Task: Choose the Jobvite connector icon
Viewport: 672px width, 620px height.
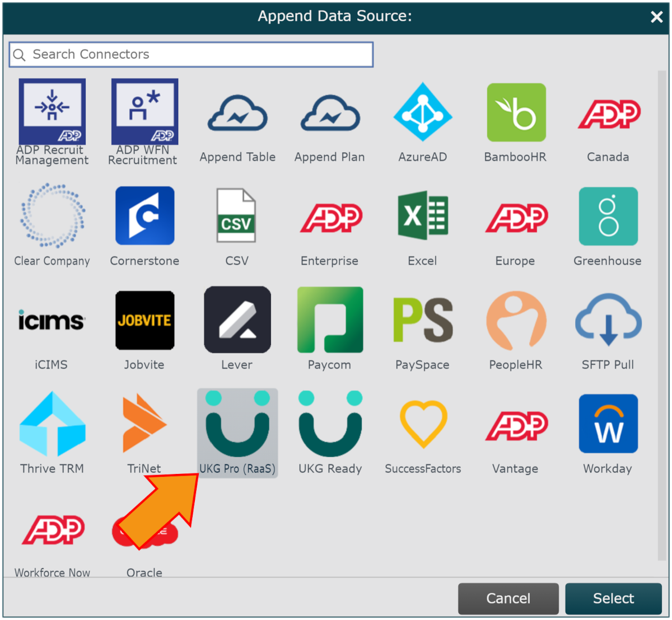Action: (x=144, y=320)
